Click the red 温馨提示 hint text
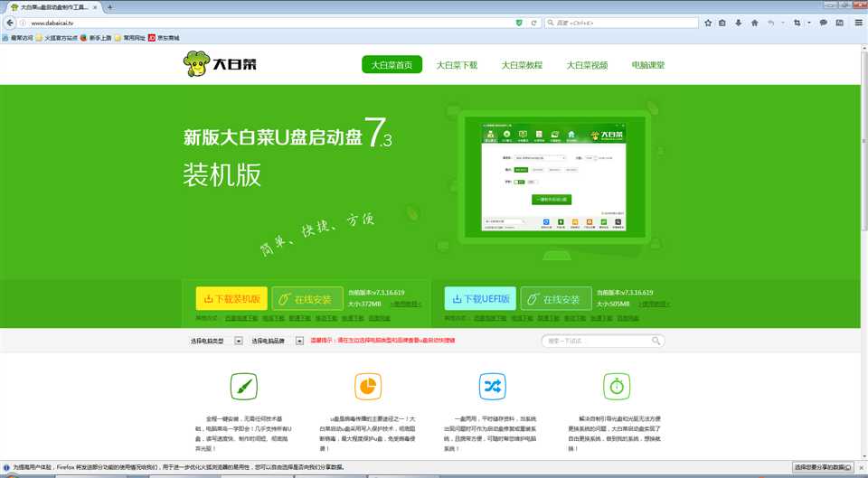Image resolution: width=868 pixels, height=478 pixels. coord(382,341)
